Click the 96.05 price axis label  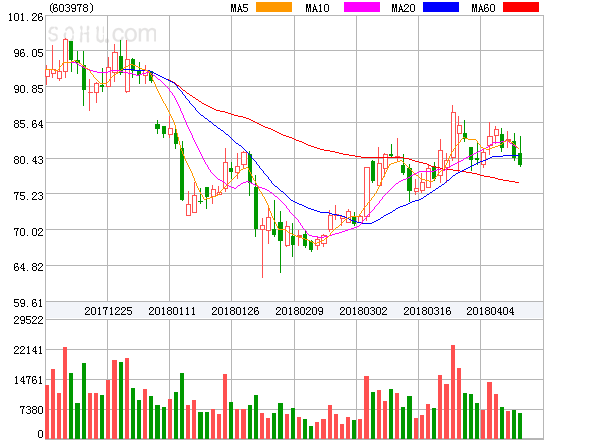29,53
